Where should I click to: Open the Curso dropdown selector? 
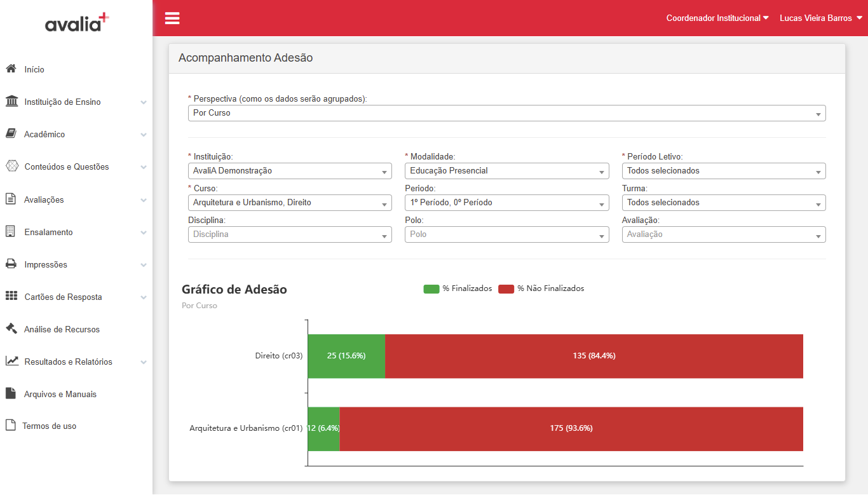(x=290, y=203)
